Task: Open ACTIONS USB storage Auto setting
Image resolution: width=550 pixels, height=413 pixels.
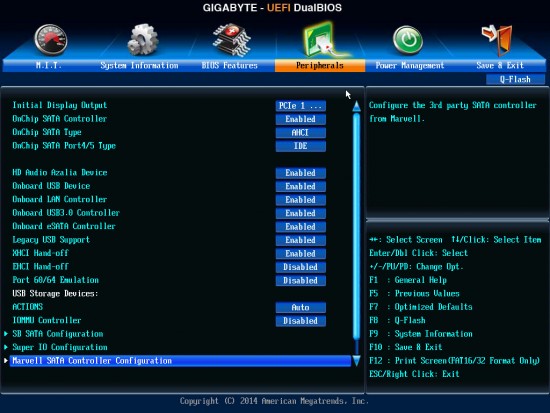Action: 301,307
